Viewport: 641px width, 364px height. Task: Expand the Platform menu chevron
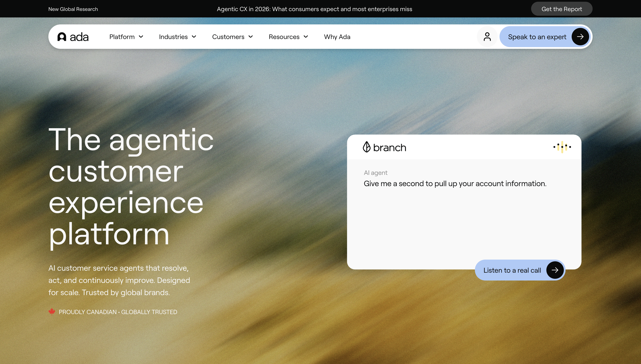click(x=141, y=37)
